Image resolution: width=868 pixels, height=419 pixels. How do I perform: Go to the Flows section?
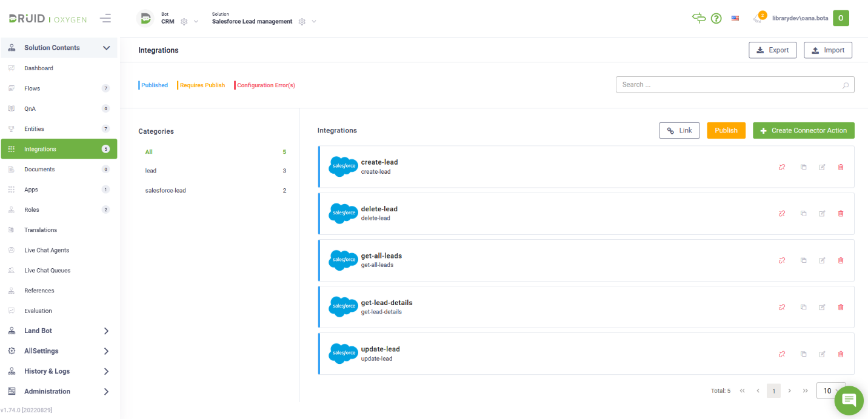pyautogui.click(x=33, y=88)
